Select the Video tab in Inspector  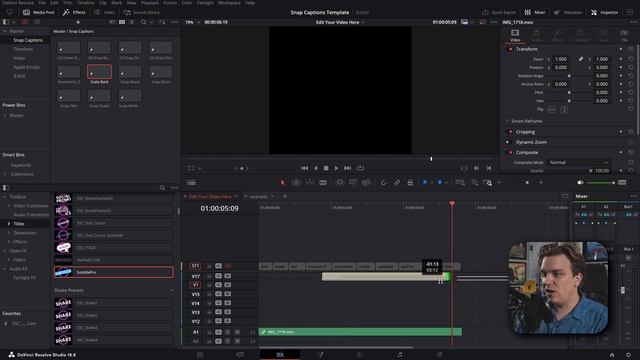515,35
